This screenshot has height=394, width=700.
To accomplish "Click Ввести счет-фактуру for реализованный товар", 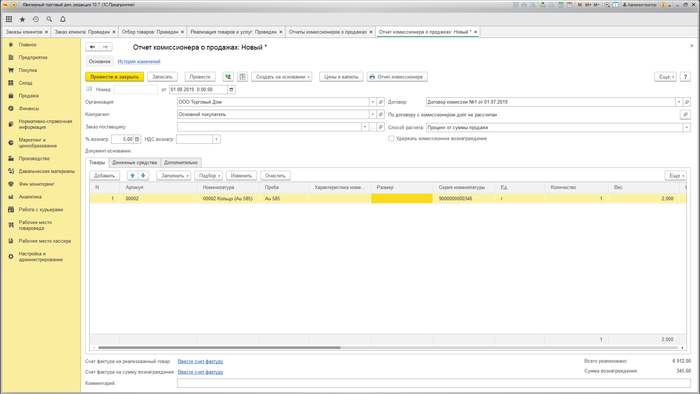I will (200, 361).
